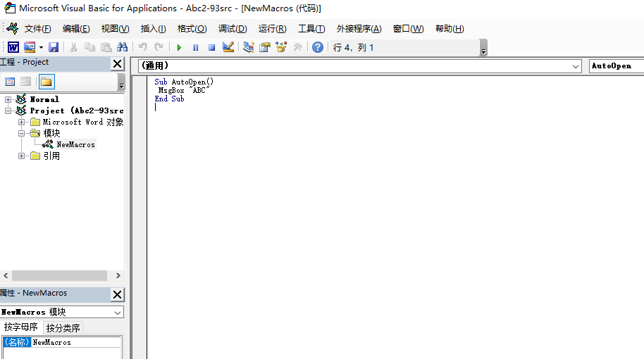Open the Object Browser icon
This screenshot has width=644, height=359.
(282, 47)
